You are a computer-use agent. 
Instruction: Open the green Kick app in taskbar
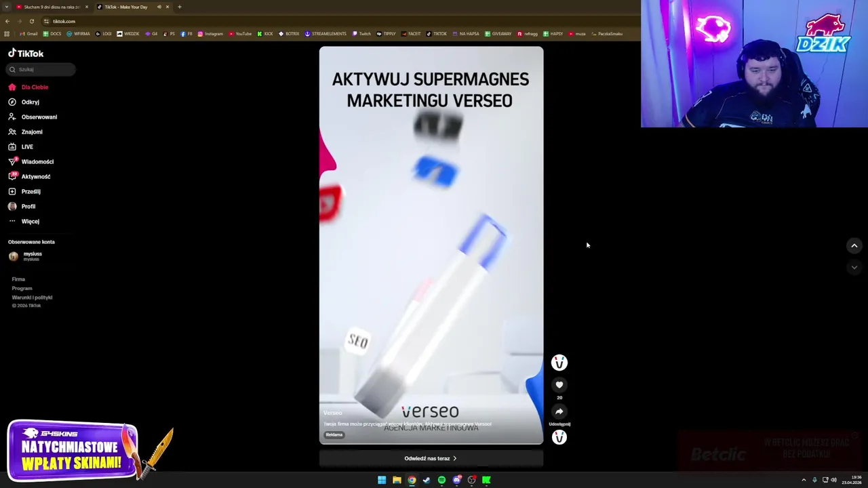[486, 480]
